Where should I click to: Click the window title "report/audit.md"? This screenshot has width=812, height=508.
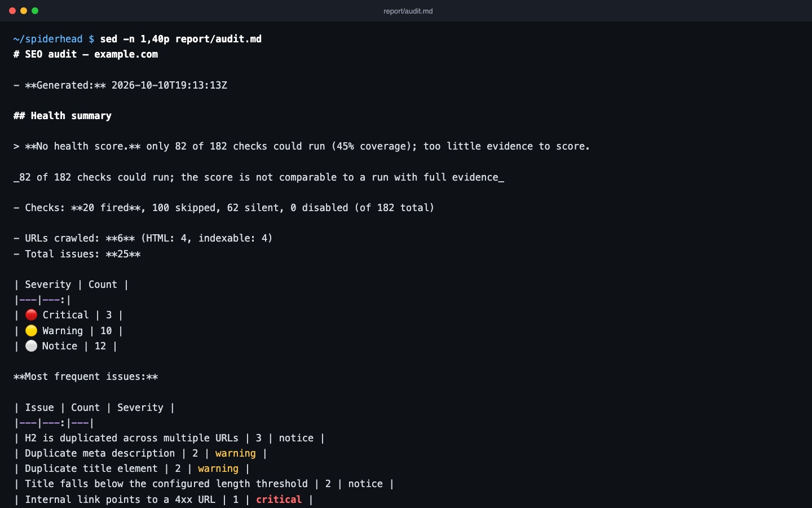click(408, 11)
